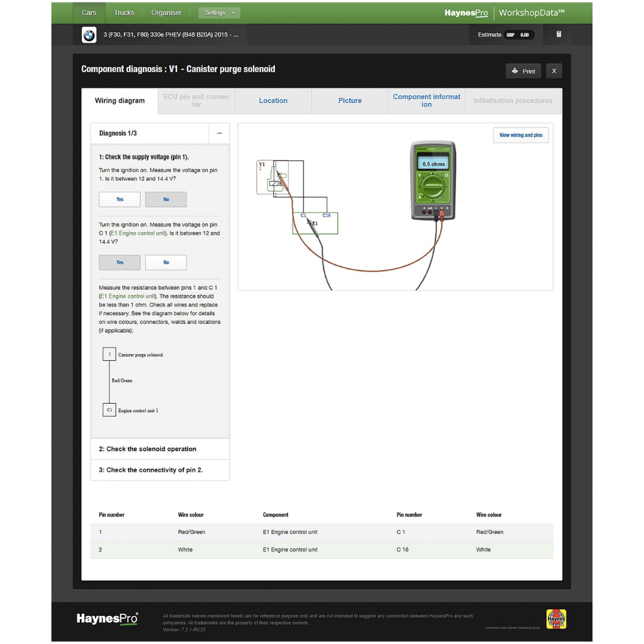Open the estimate clipboard icon

559,35
